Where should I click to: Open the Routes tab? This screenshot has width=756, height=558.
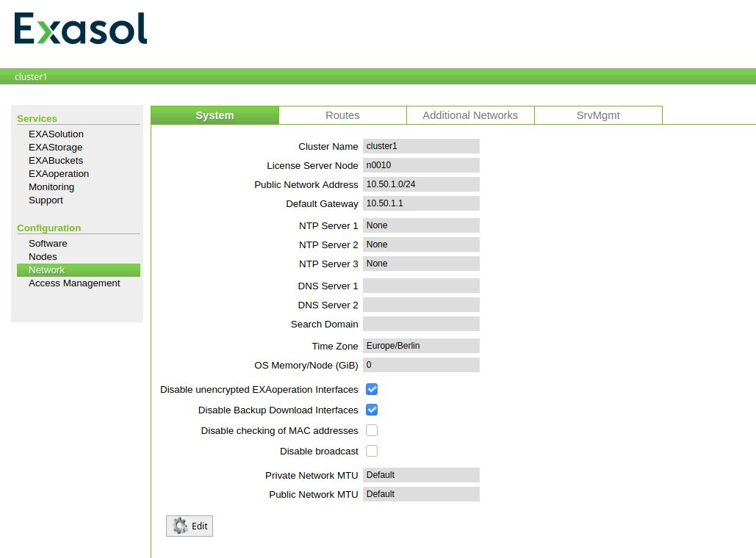(x=343, y=115)
